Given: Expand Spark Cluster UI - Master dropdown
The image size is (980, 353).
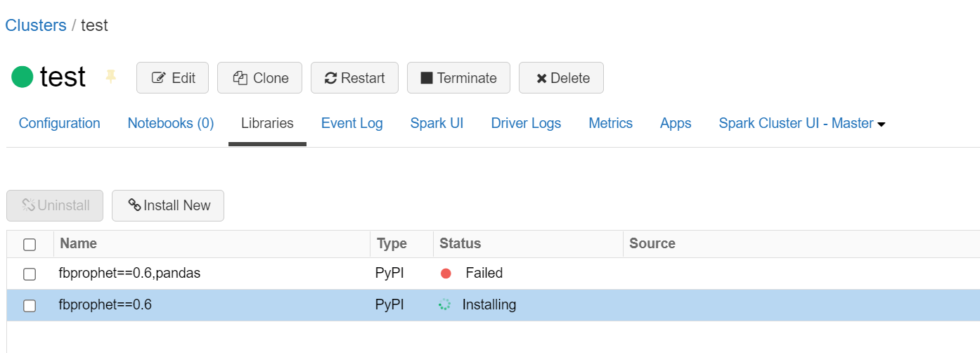Looking at the screenshot, I should pyautogui.click(x=802, y=123).
